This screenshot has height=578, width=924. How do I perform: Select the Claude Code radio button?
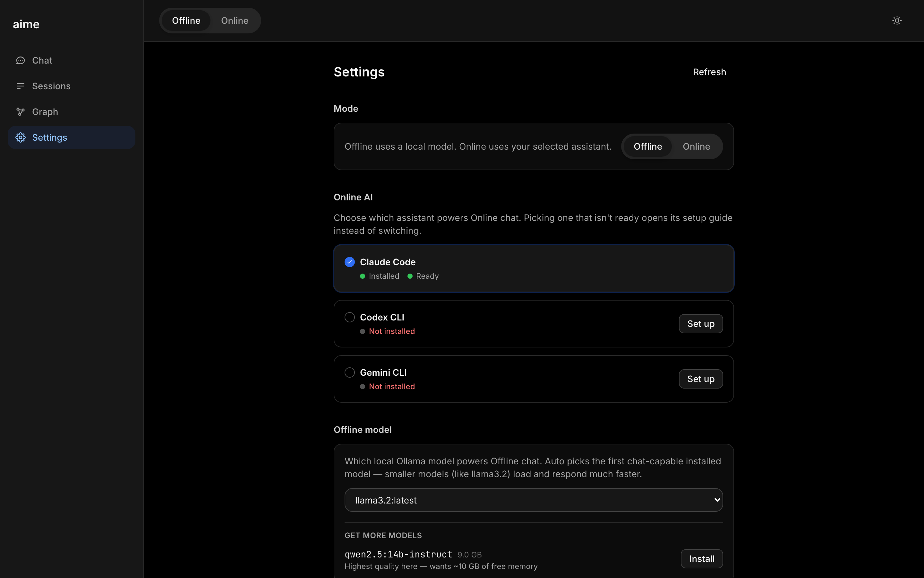click(349, 262)
